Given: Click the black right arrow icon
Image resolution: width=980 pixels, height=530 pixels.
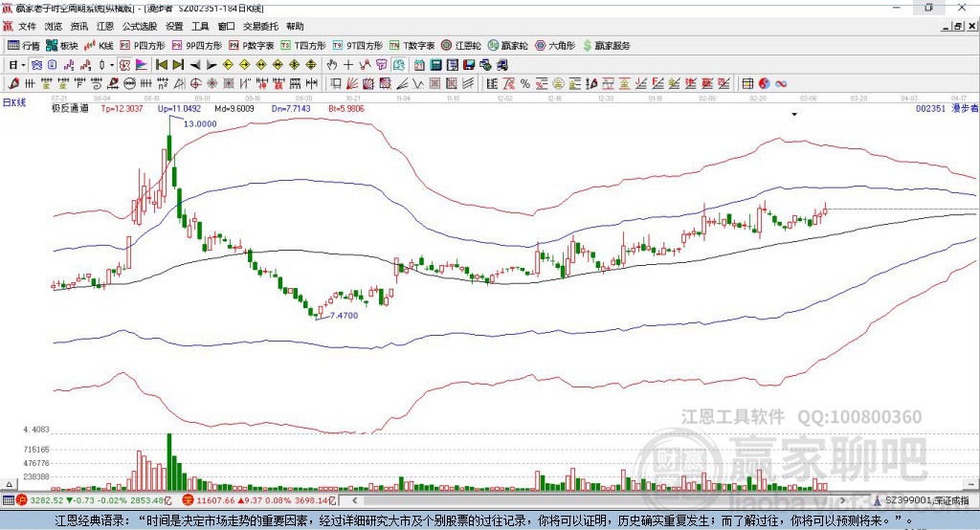Looking at the screenshot, I should pyautogui.click(x=212, y=65).
